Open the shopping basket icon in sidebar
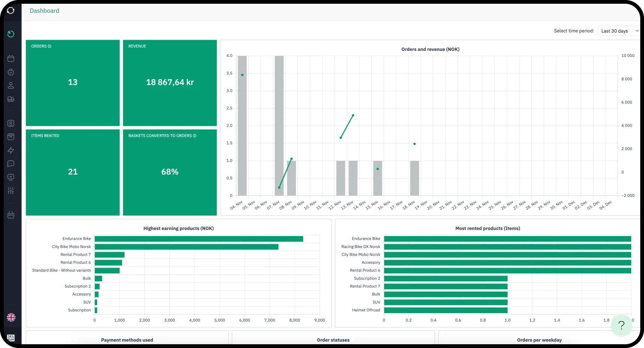The width and height of the screenshot is (644, 348). (x=11, y=215)
